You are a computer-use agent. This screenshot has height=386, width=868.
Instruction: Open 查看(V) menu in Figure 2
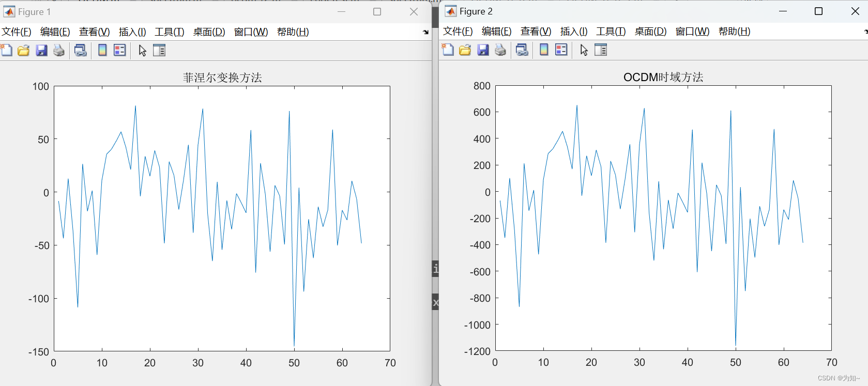(x=536, y=32)
